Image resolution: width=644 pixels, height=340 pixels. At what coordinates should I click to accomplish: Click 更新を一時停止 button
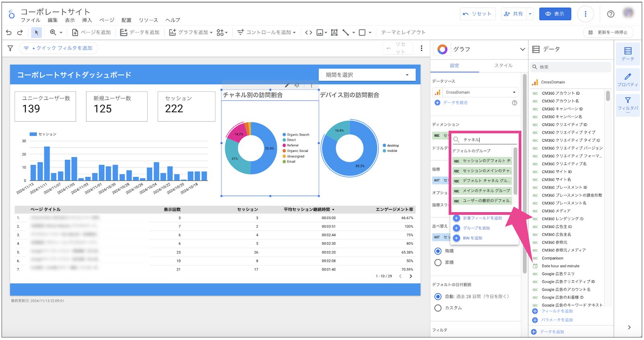(x=608, y=33)
